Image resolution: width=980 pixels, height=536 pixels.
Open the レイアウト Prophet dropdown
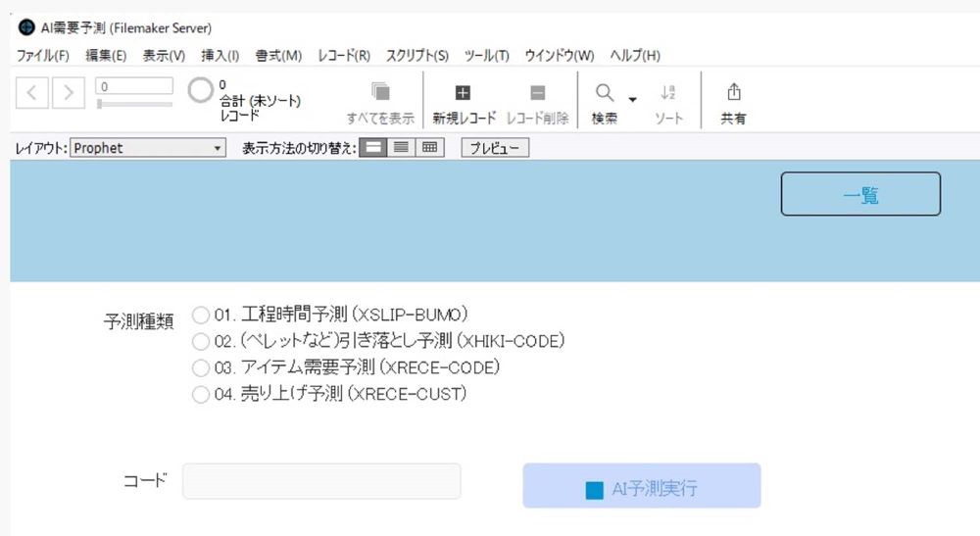[148, 148]
